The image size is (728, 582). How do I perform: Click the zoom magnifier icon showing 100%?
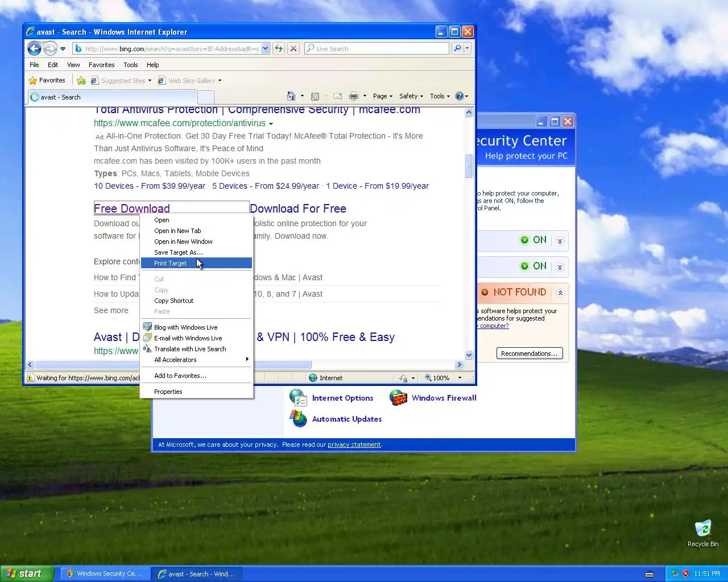click(428, 378)
